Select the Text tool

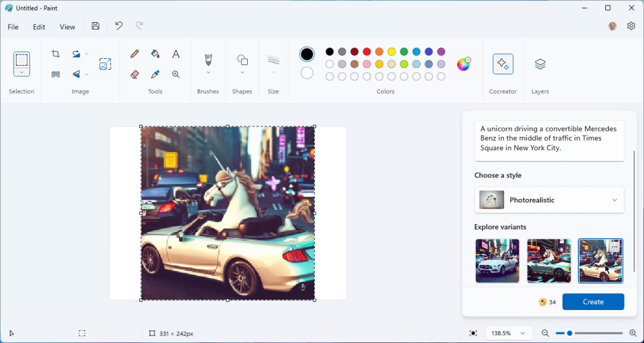click(176, 54)
